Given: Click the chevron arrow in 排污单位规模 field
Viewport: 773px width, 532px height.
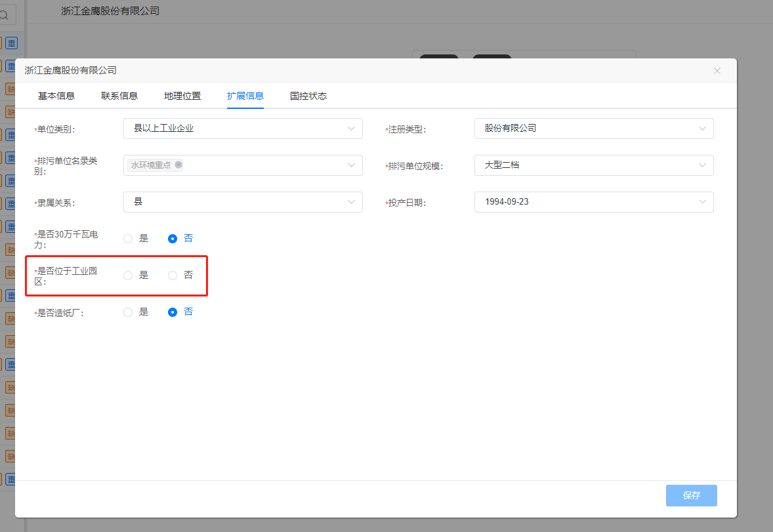Looking at the screenshot, I should 702,165.
